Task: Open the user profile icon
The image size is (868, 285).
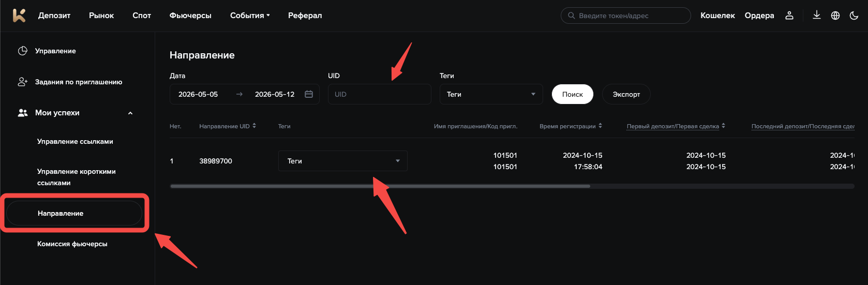Action: pos(789,16)
